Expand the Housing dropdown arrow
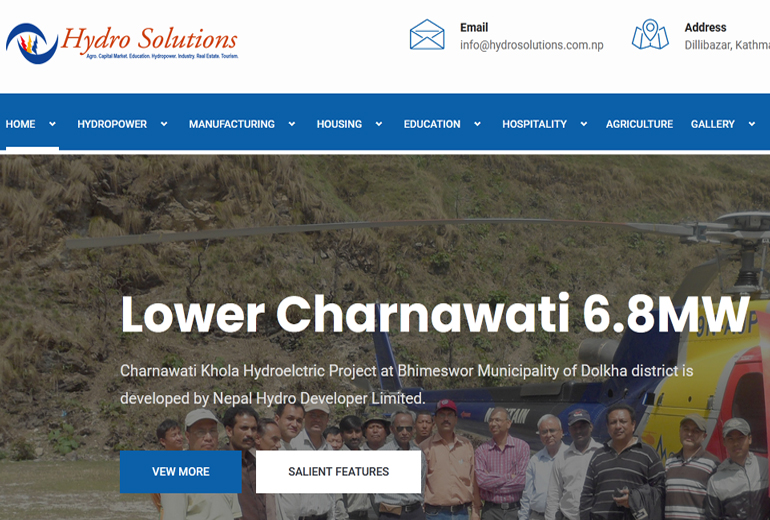Viewport: 770px width, 520px height. (x=379, y=124)
